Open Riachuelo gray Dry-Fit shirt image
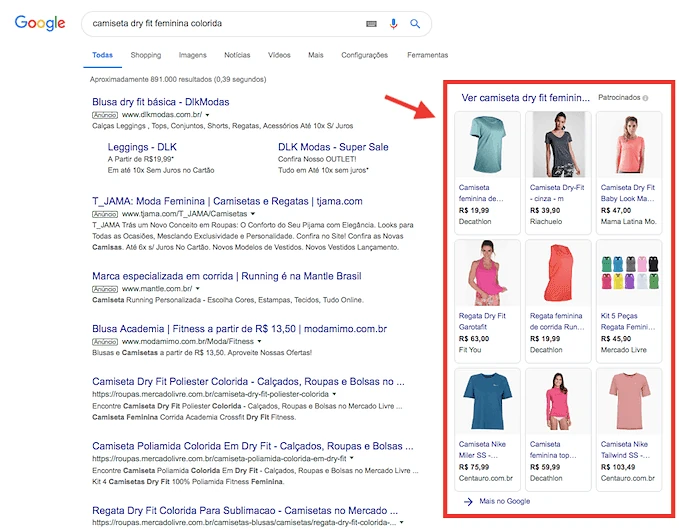679x530 pixels. (x=558, y=145)
